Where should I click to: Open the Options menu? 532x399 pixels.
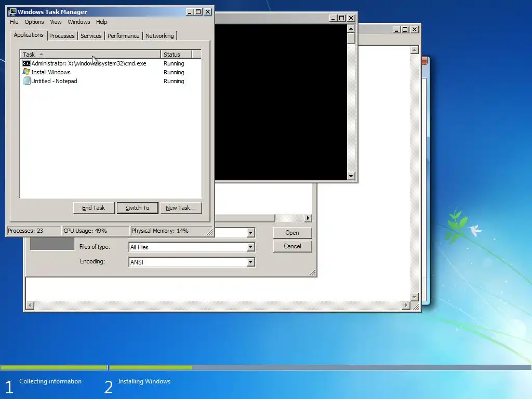click(x=34, y=22)
